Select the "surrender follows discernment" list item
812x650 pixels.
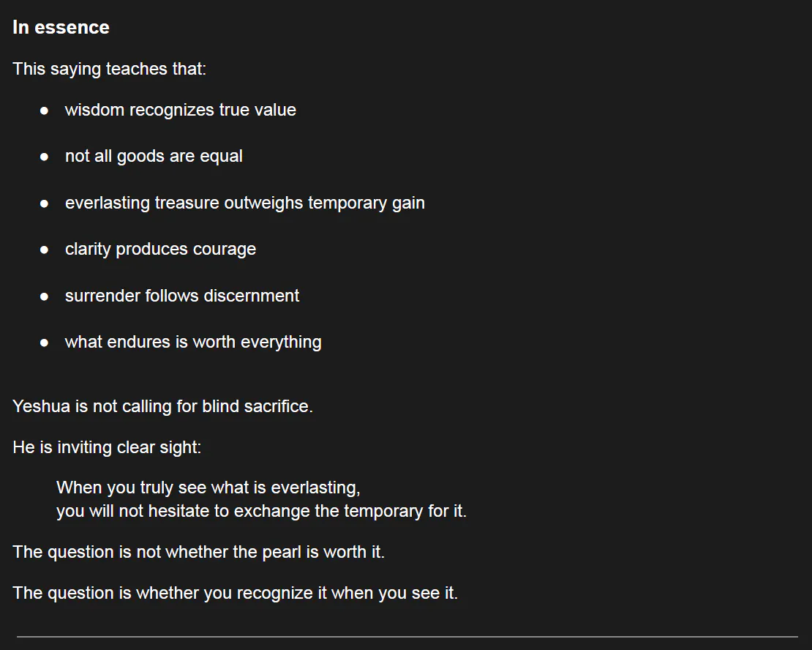pyautogui.click(x=181, y=296)
